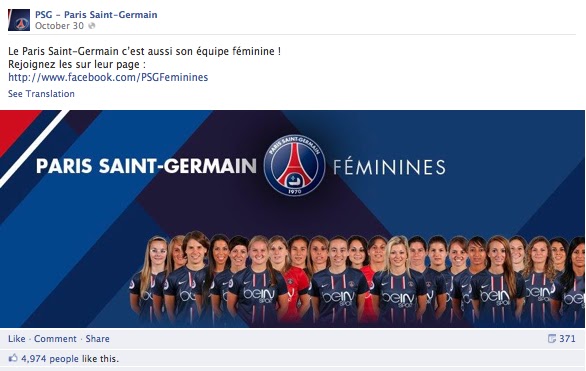Click See Translation

pyautogui.click(x=41, y=94)
